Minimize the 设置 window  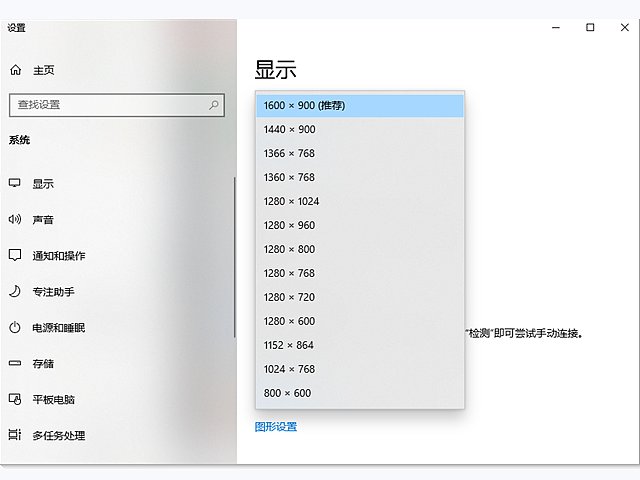click(x=556, y=28)
